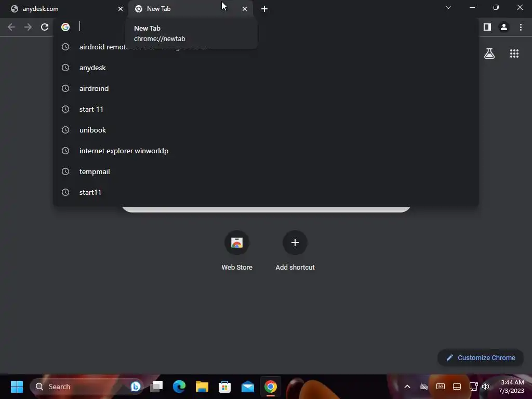The image size is (532, 399).
Task: Open Microsoft Store from taskbar
Action: [x=224, y=387]
